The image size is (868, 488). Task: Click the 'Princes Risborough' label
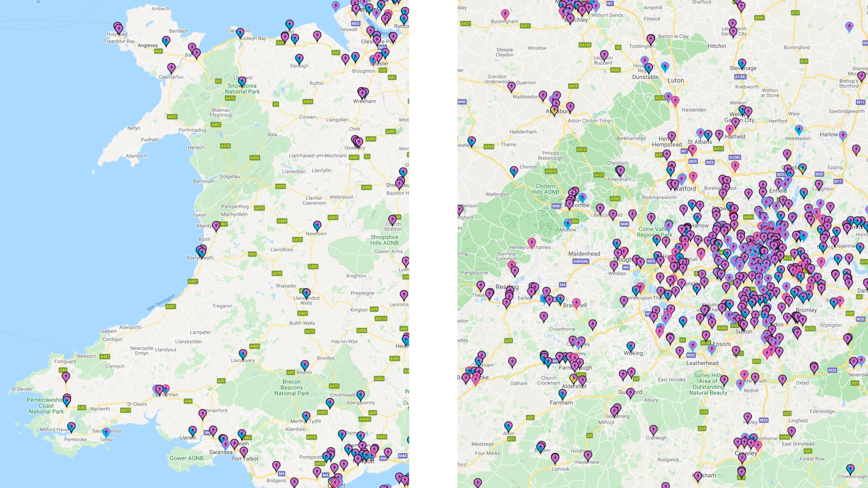pos(550,155)
